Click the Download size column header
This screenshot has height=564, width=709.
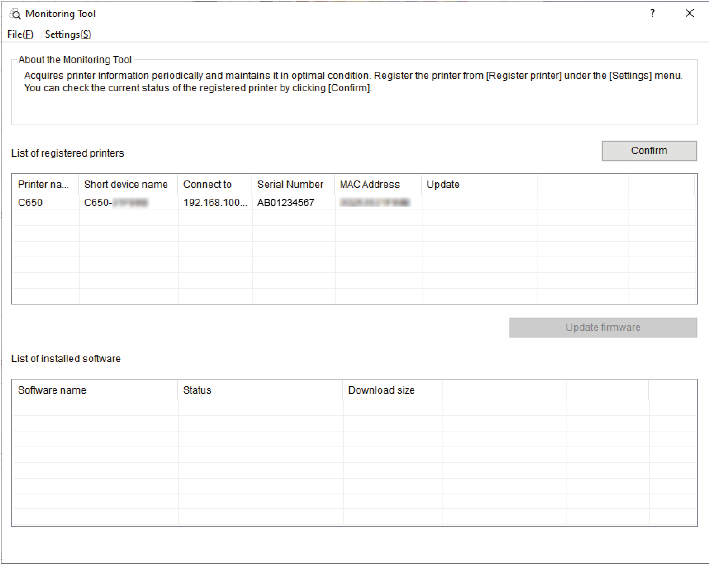tap(381, 390)
